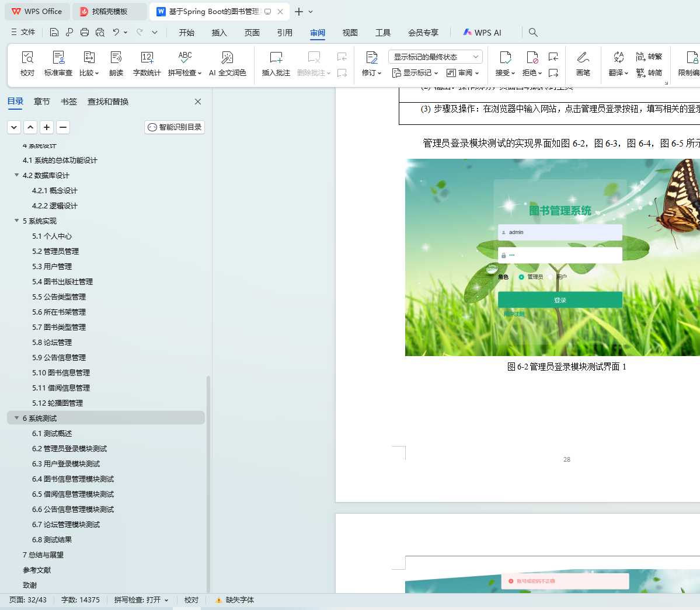Open the 标准审查 tool
700x610 pixels.
point(58,64)
